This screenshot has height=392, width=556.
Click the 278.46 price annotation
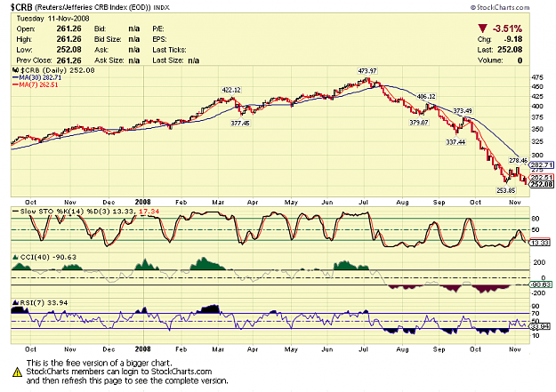coord(518,161)
